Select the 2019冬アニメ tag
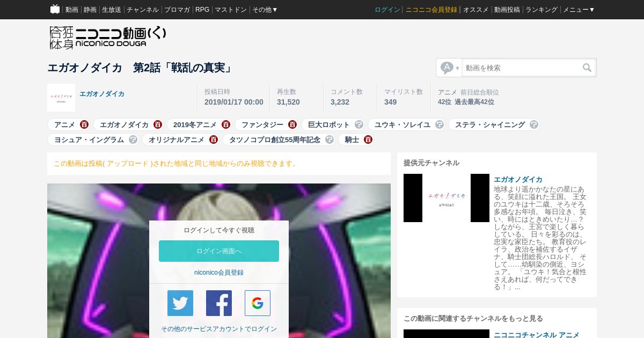 [195, 124]
